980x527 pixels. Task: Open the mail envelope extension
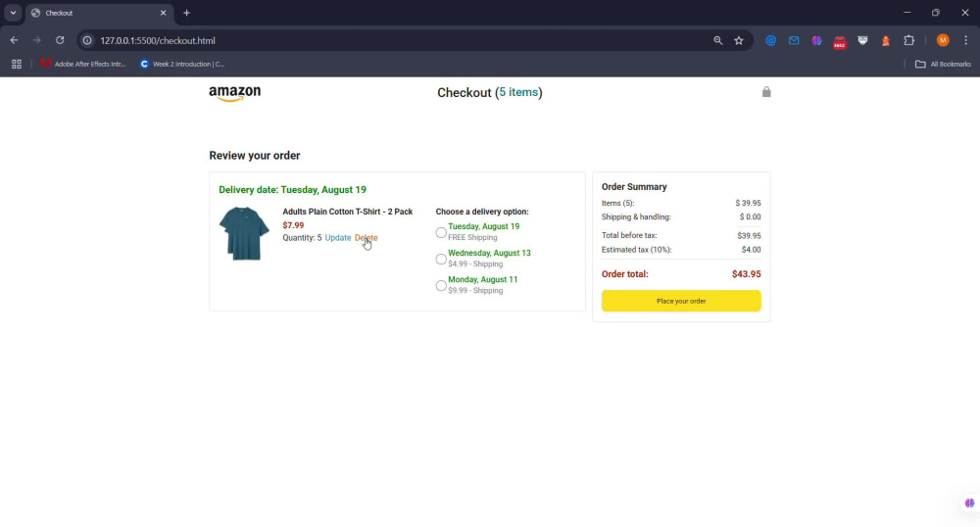(x=794, y=40)
